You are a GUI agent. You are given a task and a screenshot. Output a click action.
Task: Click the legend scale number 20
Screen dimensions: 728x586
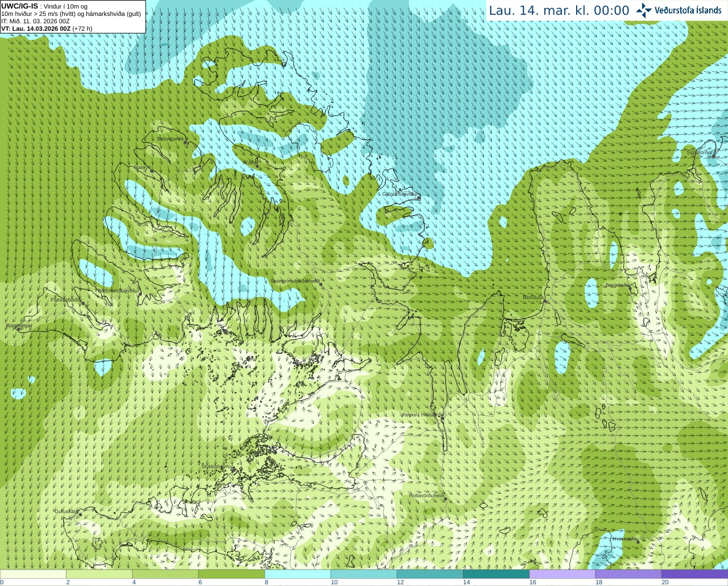(665, 582)
